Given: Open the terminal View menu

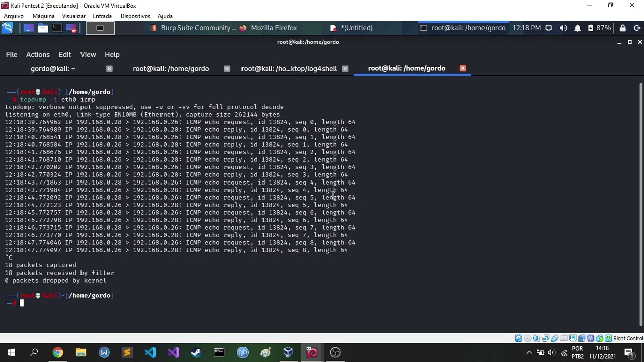Looking at the screenshot, I should point(88,54).
